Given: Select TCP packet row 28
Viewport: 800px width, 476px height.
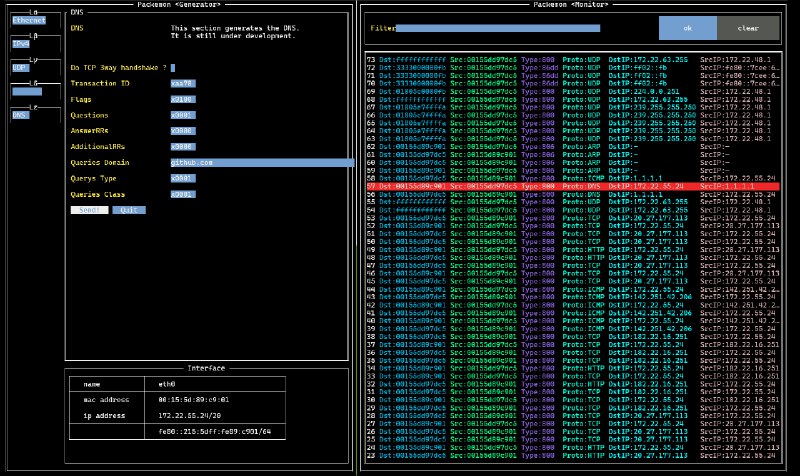Looking at the screenshot, I should (x=573, y=416).
